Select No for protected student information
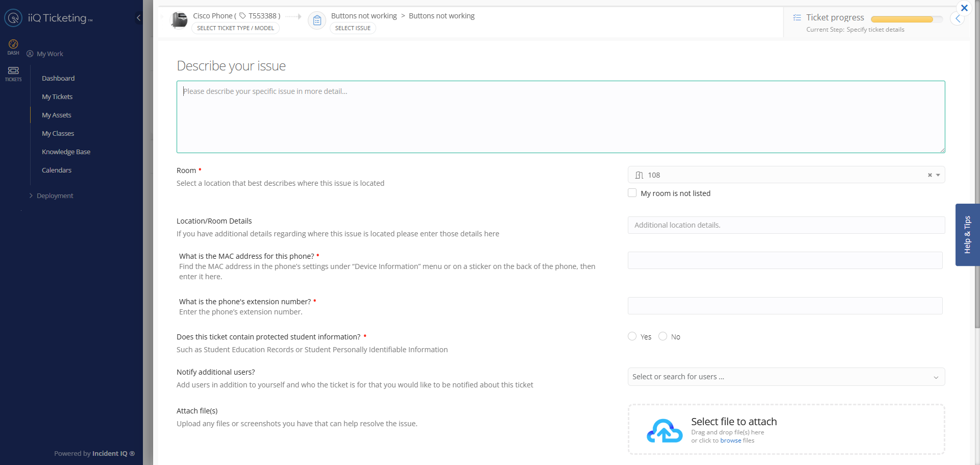Viewport: 980px width, 465px height. pos(663,336)
